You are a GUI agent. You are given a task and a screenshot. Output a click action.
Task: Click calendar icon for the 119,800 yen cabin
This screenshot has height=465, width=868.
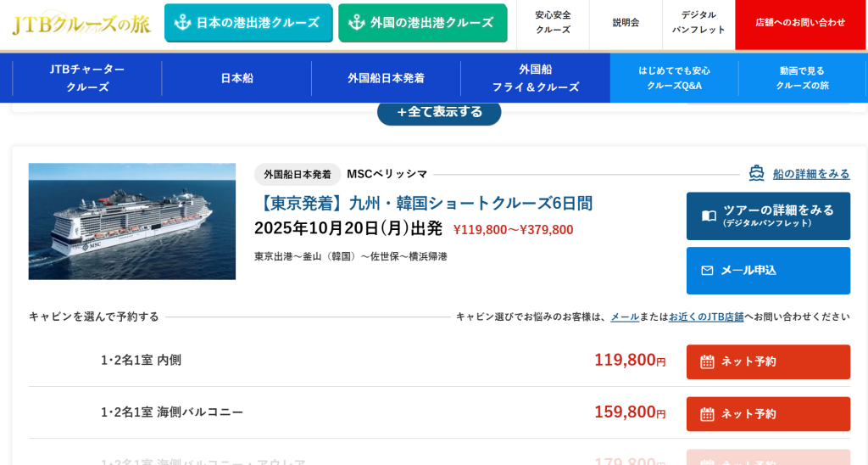point(707,361)
